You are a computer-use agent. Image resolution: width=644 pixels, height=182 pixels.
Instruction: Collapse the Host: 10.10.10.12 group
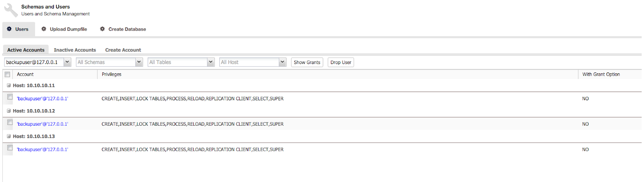[x=9, y=111]
